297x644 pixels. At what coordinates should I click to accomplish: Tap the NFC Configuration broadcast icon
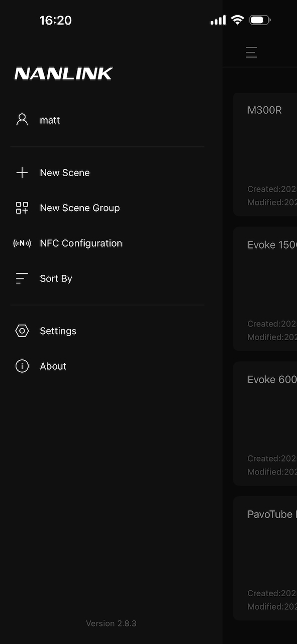coord(22,243)
